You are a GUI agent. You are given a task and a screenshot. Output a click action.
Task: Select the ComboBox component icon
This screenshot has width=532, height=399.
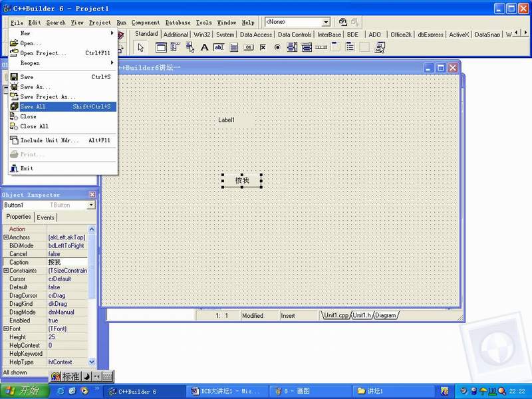(307, 47)
